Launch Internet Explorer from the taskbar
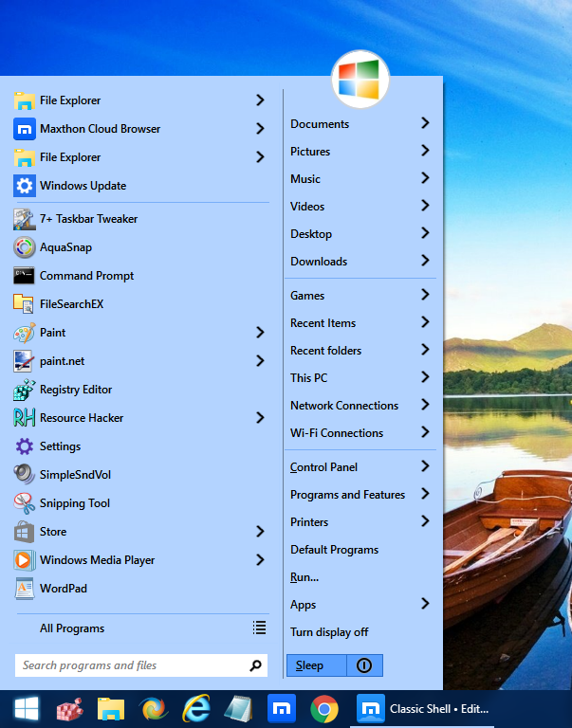The width and height of the screenshot is (572, 728). 196,709
